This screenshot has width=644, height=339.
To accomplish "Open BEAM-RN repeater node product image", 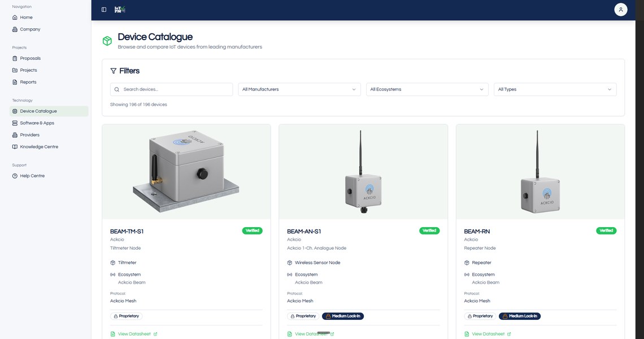I will pos(540,172).
